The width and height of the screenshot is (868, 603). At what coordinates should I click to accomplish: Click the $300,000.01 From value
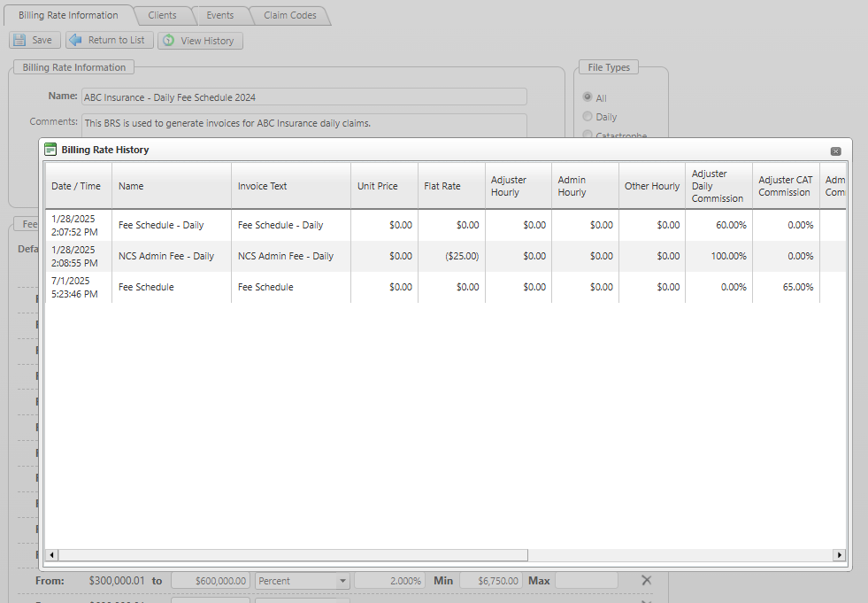click(x=117, y=581)
